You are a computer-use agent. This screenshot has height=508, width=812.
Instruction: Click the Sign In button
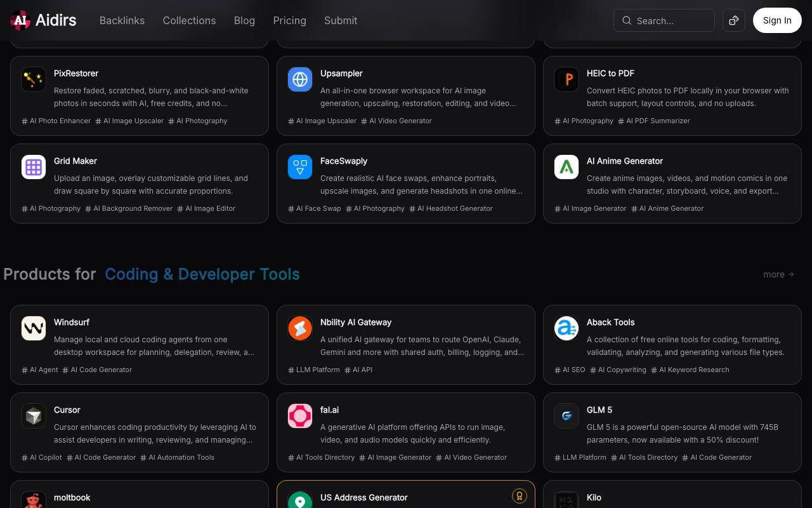click(777, 20)
